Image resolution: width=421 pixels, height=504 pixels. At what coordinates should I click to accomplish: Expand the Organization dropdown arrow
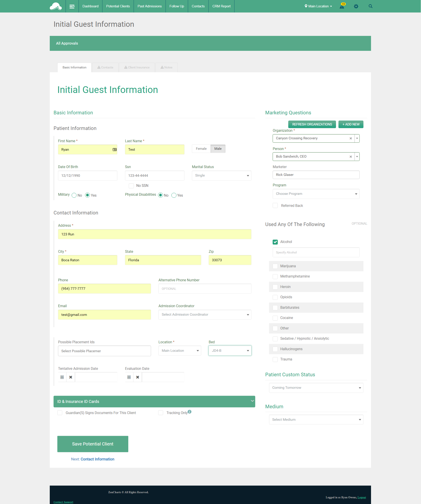[x=357, y=138]
